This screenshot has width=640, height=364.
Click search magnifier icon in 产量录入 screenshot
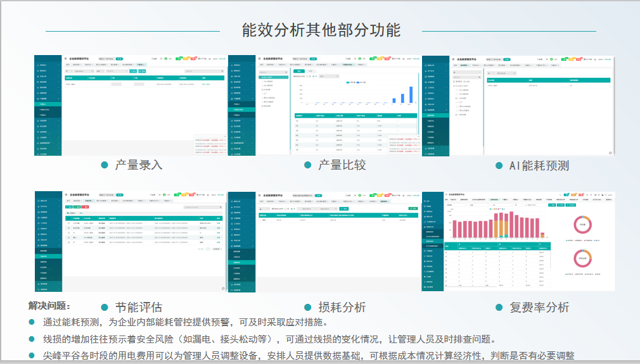pos(221,72)
